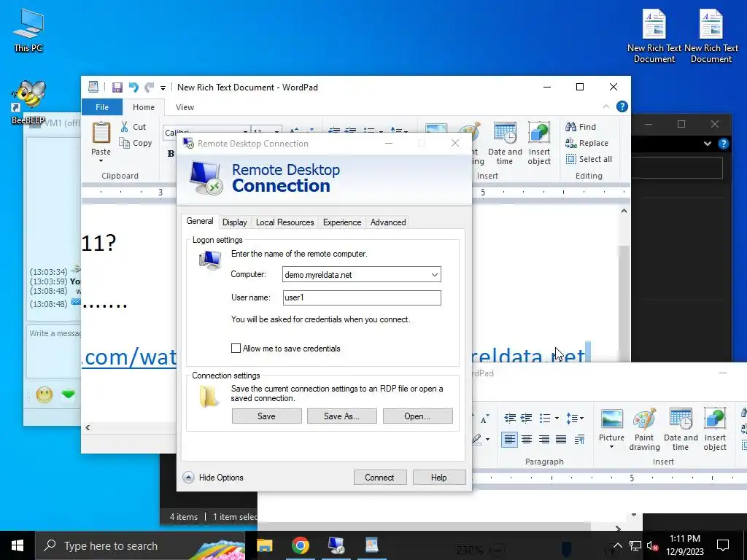
Task: Click the Paste clipboard icon in upper WordPad
Action: (x=101, y=133)
